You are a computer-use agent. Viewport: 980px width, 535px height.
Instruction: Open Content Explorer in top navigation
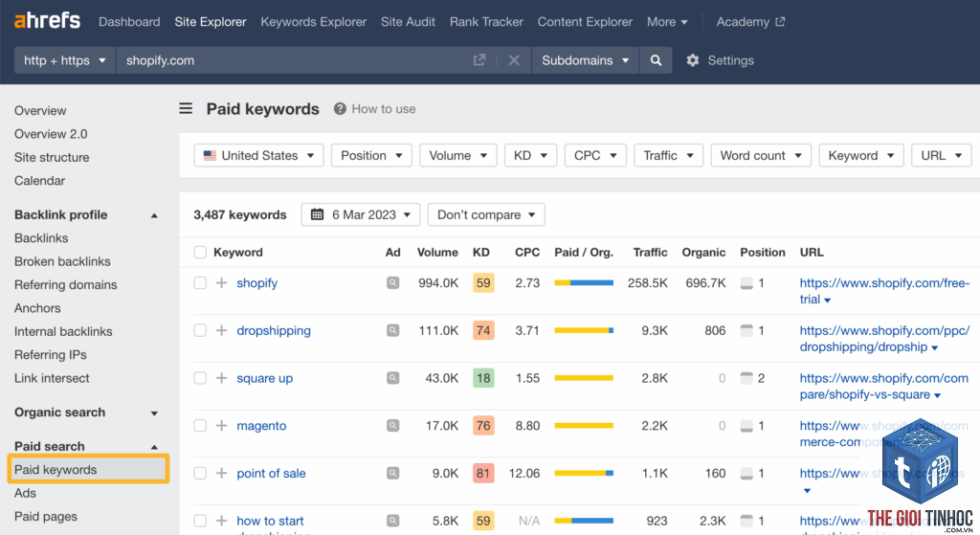tap(585, 22)
